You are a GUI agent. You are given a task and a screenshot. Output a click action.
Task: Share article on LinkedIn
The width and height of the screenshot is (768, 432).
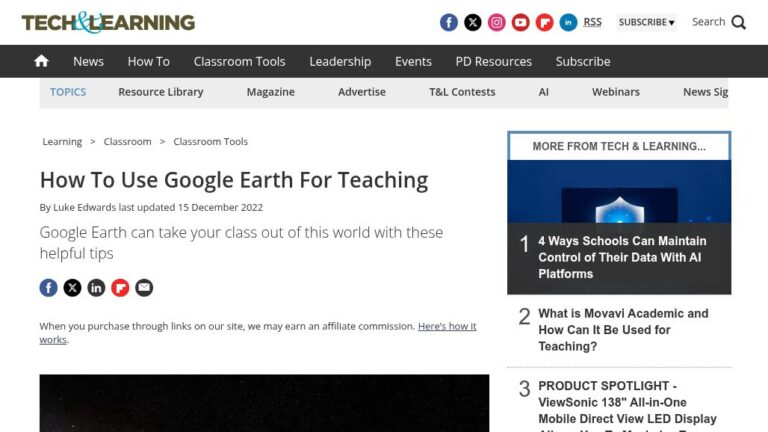click(x=96, y=288)
